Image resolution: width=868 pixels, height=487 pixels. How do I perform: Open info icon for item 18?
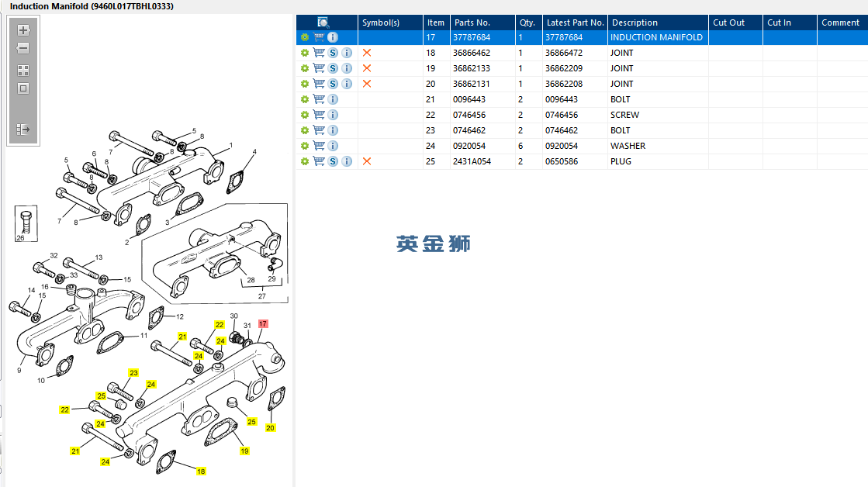(347, 53)
